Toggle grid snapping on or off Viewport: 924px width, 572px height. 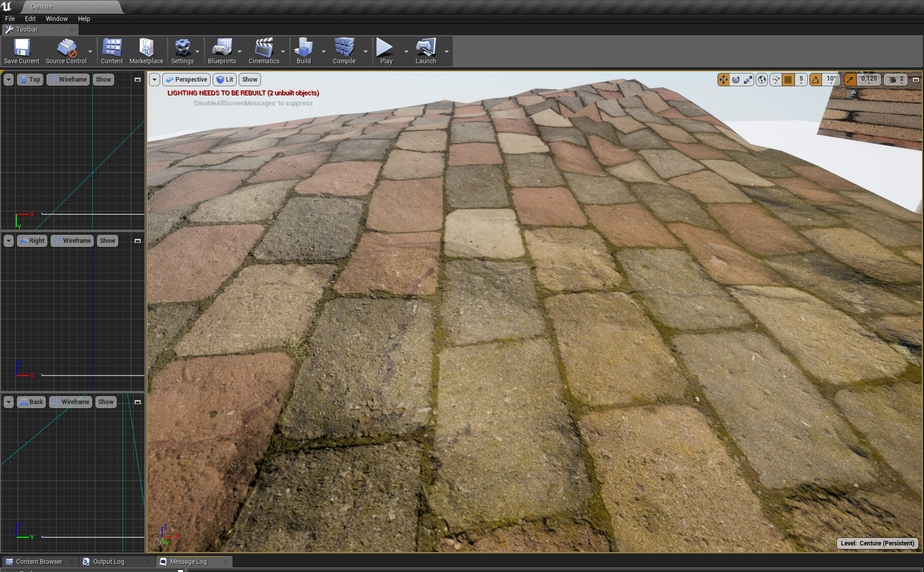(788, 80)
